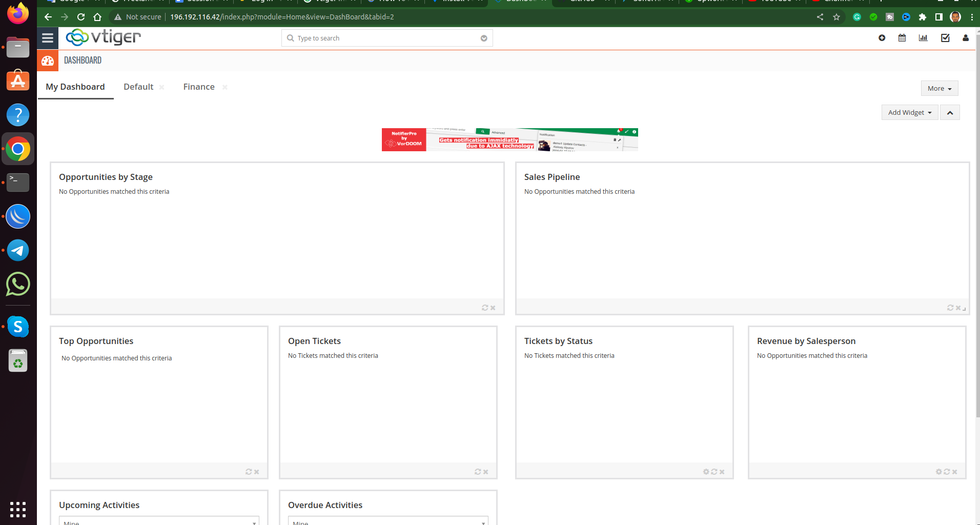Open the vtiger hamburger main menu

48,37
